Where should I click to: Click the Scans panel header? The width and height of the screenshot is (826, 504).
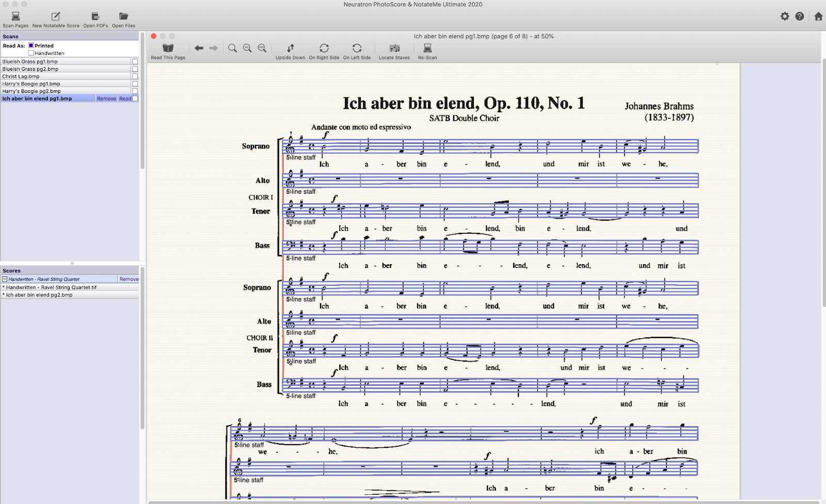70,37
